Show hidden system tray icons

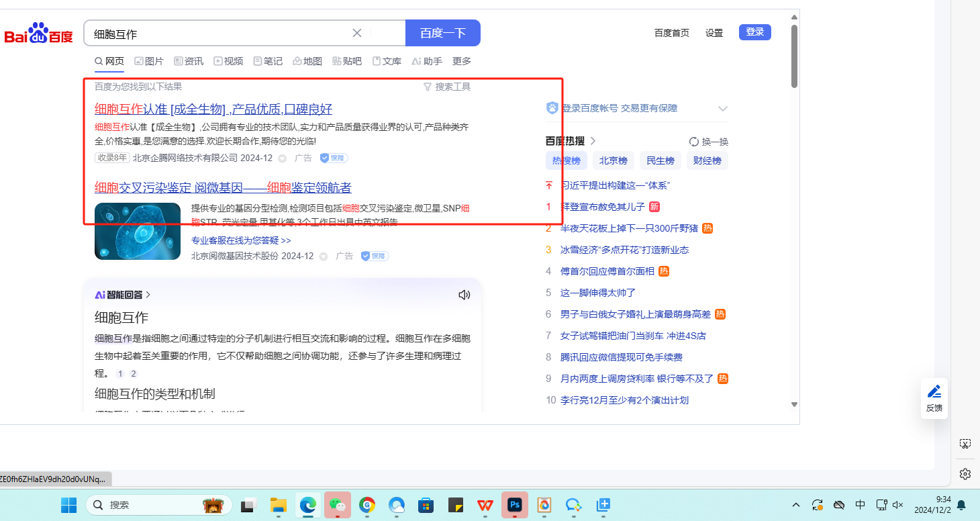796,505
